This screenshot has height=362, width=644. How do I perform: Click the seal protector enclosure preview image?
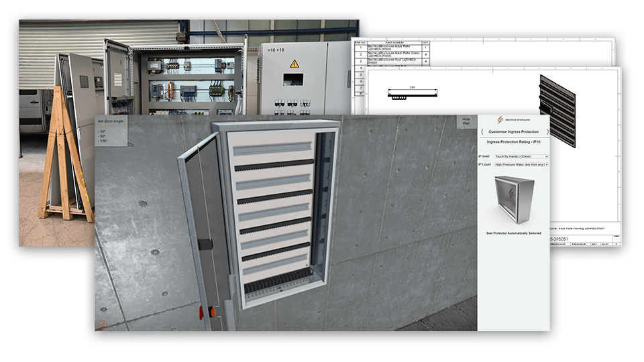513,199
